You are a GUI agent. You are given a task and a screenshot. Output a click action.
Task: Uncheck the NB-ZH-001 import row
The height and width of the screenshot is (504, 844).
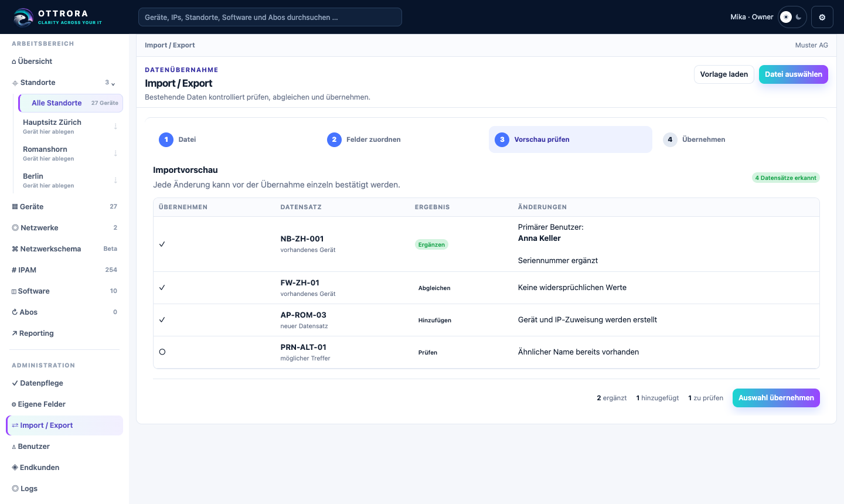coord(162,244)
